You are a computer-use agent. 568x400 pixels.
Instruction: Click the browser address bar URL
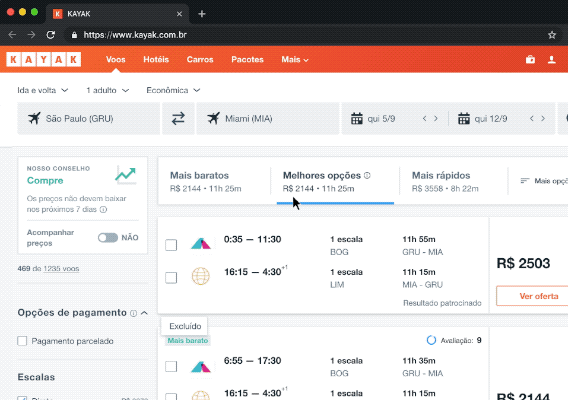135,35
